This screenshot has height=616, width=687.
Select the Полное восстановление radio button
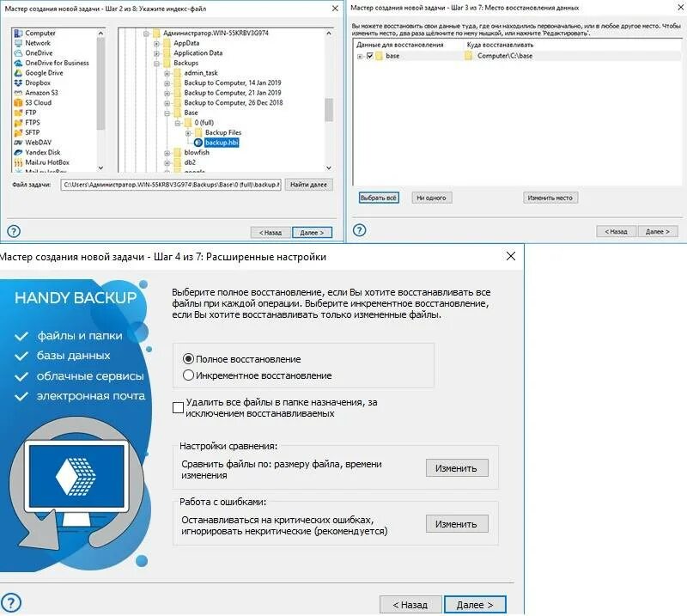[x=188, y=359]
